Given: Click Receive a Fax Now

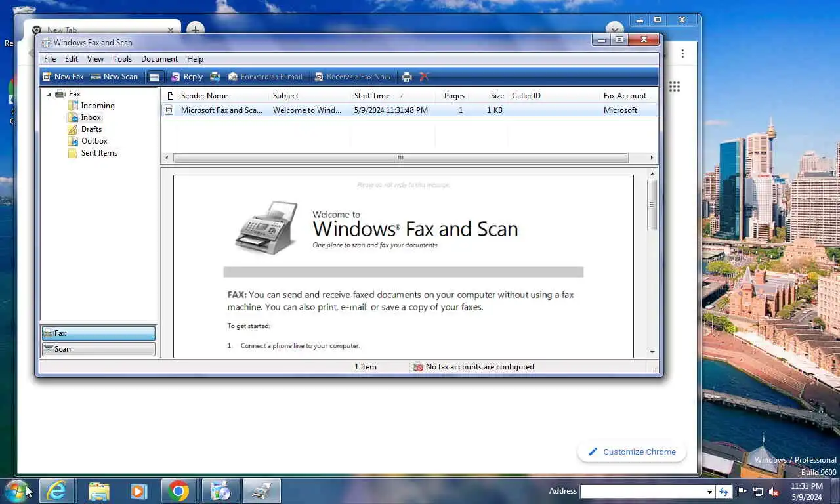Looking at the screenshot, I should (x=352, y=77).
